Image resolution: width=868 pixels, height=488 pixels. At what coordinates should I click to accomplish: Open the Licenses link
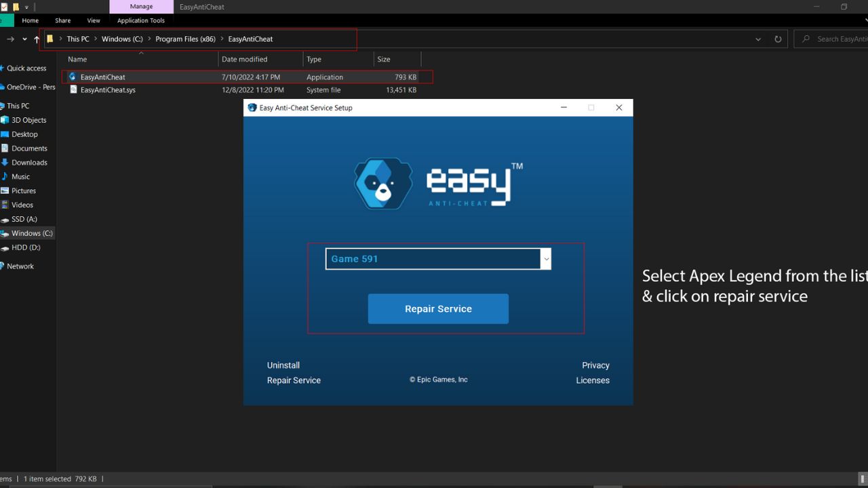[593, 380]
